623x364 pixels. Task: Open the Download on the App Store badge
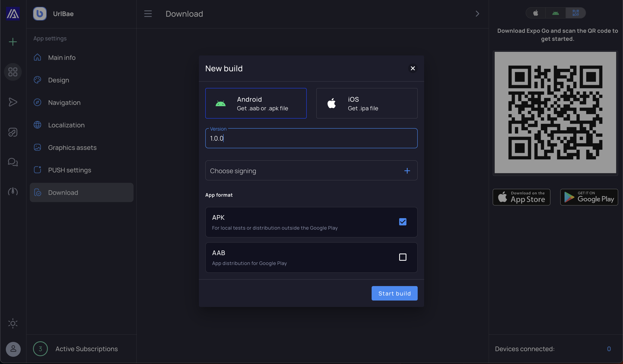521,197
